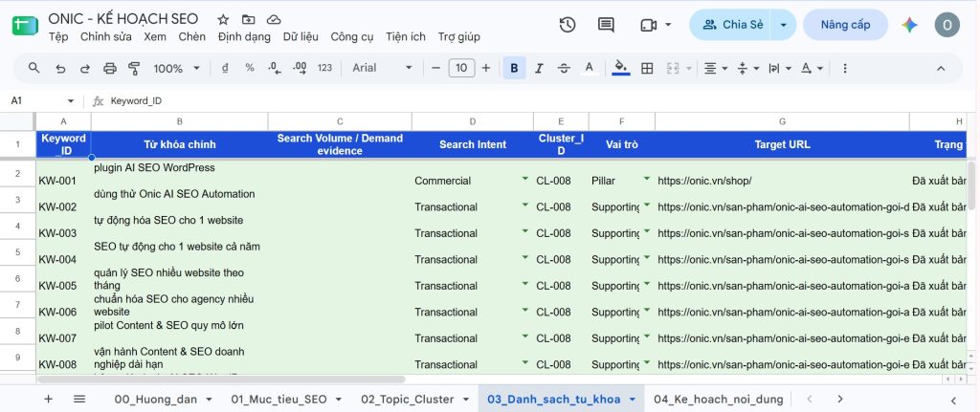Click the Nâng cấp button
Viewport: 980px width, 412px height.
pos(845,25)
